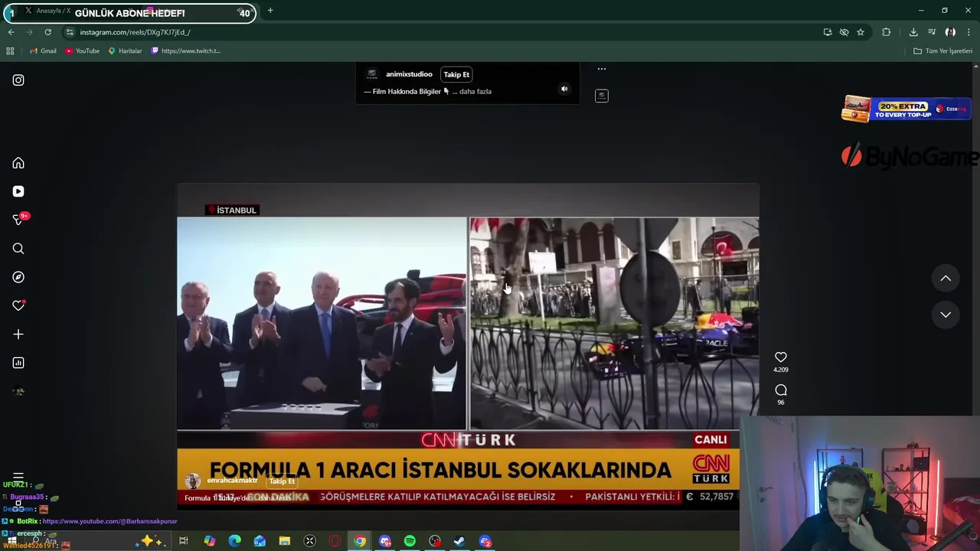Go to the previous reel with up chevron
The image size is (980, 551).
point(946,279)
